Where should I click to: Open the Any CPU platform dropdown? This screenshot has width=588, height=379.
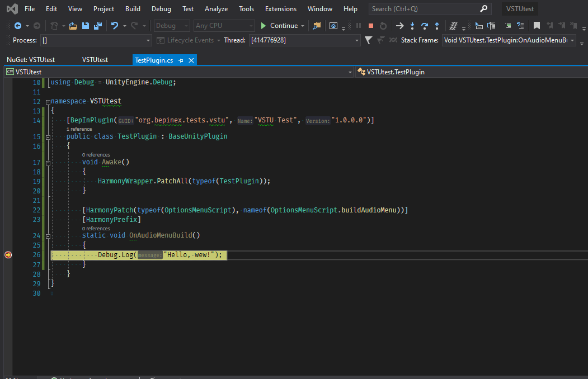pyautogui.click(x=252, y=26)
